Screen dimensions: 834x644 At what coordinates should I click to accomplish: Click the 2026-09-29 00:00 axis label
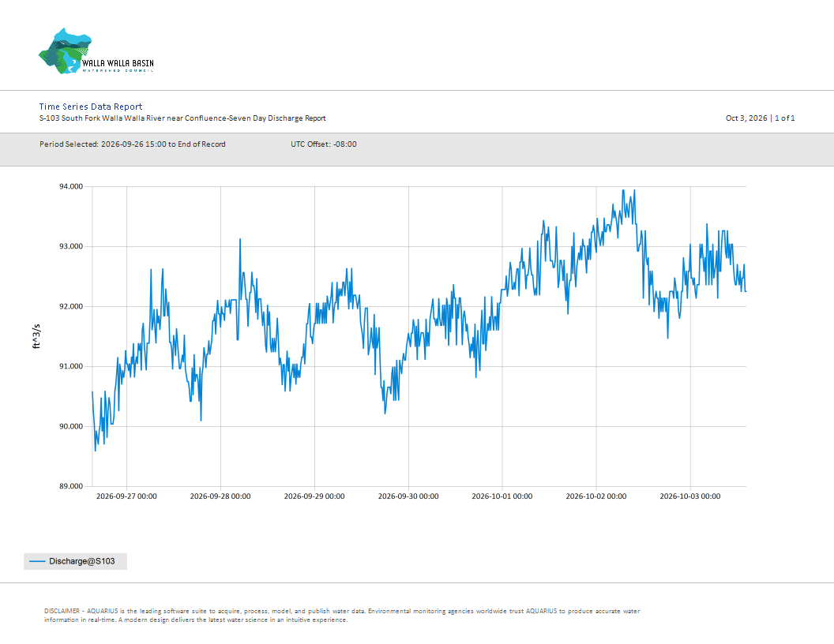pyautogui.click(x=314, y=496)
